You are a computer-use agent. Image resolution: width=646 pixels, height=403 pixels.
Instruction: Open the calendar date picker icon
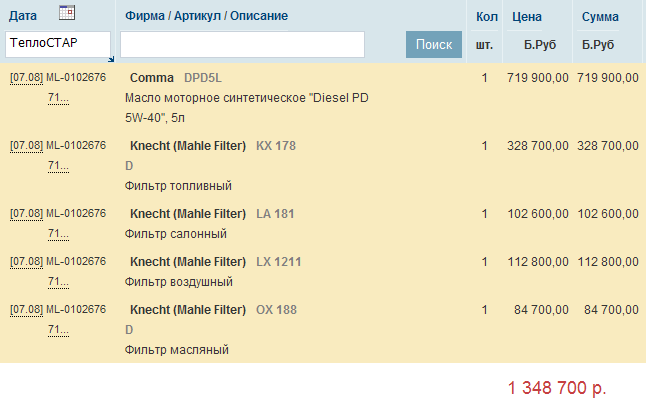click(67, 12)
